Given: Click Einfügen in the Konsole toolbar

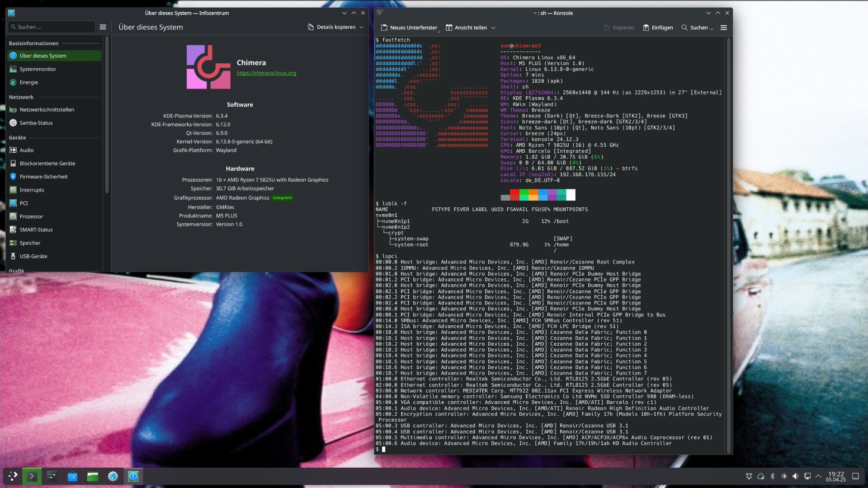Looking at the screenshot, I should tap(658, 28).
